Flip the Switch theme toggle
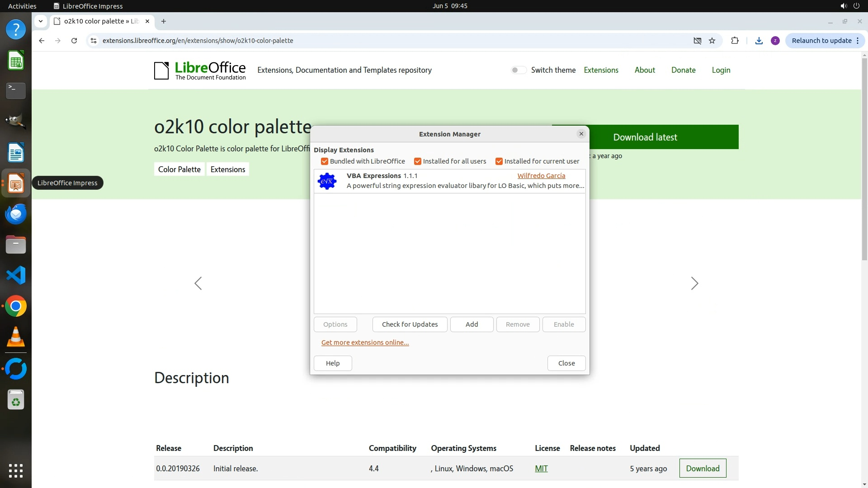 click(518, 70)
